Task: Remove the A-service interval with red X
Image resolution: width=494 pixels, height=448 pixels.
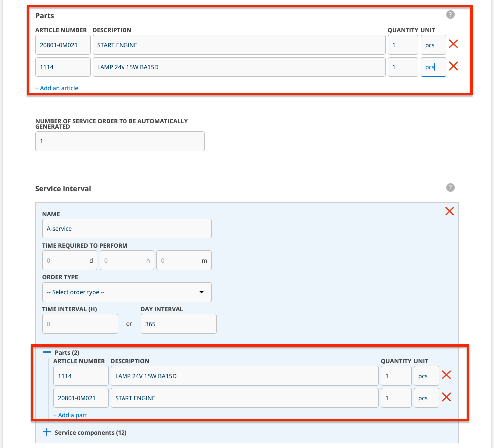Action: (x=449, y=211)
